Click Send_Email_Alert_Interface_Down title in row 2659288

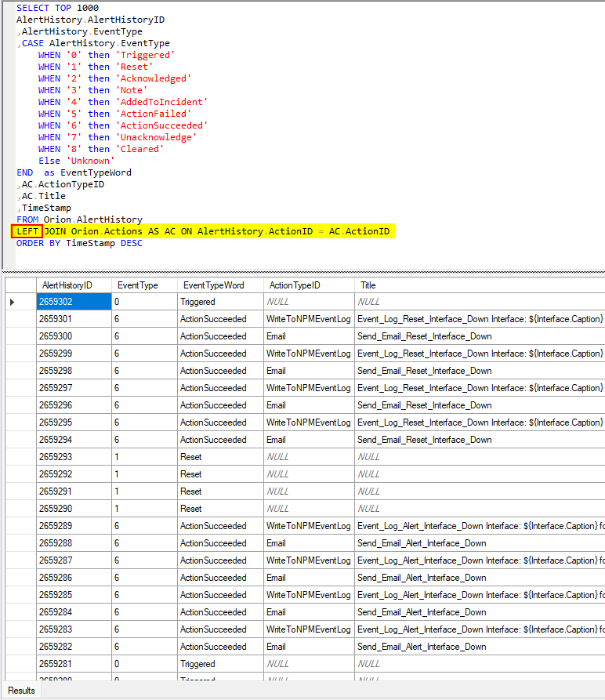[480, 543]
